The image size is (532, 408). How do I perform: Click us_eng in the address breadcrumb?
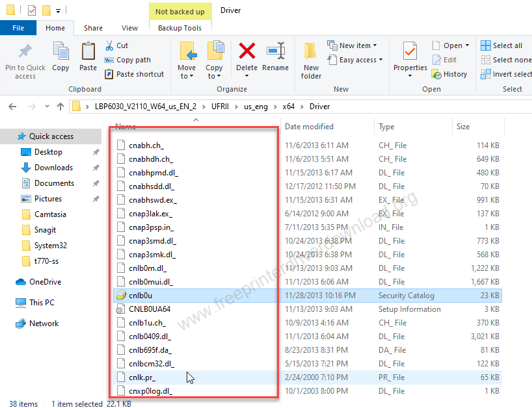click(256, 107)
